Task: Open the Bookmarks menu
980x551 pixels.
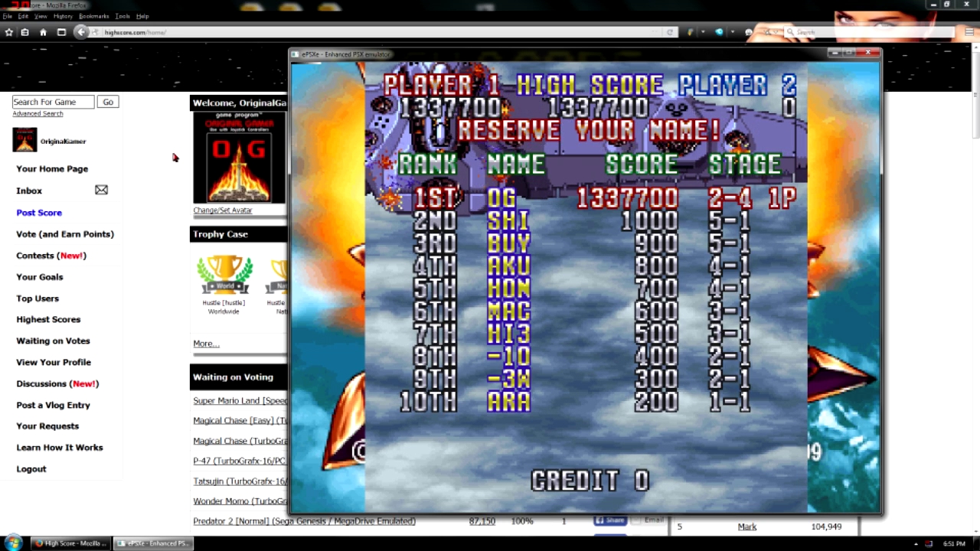Action: 93,16
